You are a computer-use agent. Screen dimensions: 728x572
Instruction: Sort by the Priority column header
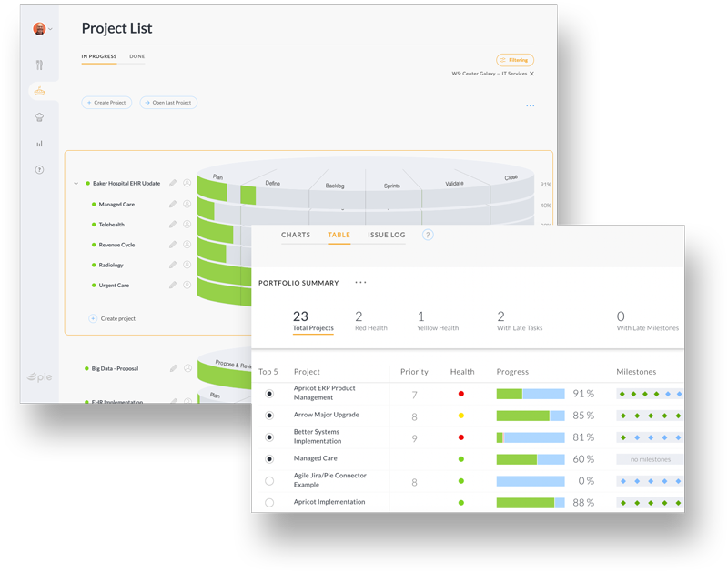tap(414, 372)
